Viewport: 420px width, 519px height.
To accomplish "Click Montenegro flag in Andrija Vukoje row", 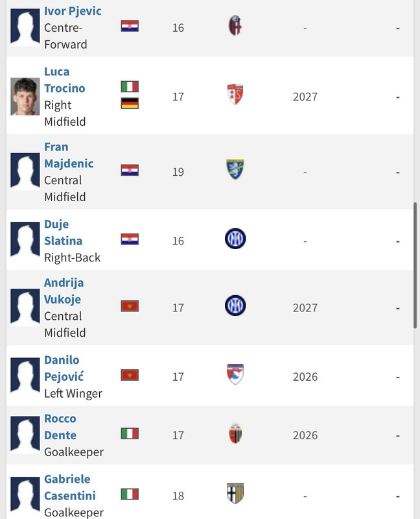I will [x=130, y=306].
